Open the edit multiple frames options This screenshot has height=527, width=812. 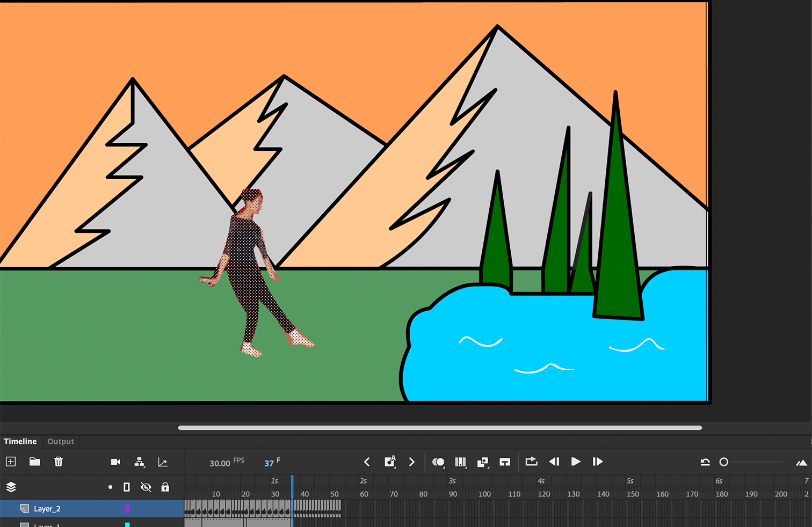click(x=461, y=462)
